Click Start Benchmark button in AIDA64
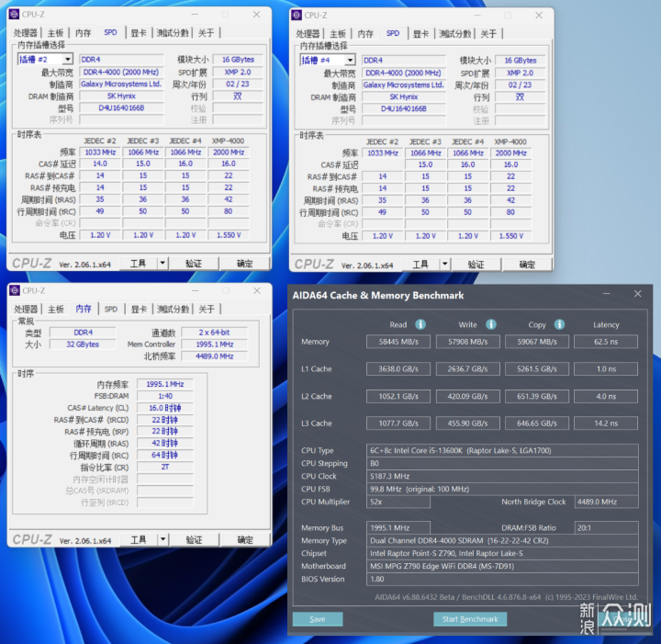Viewport: 661px width, 644px height. pos(470,619)
